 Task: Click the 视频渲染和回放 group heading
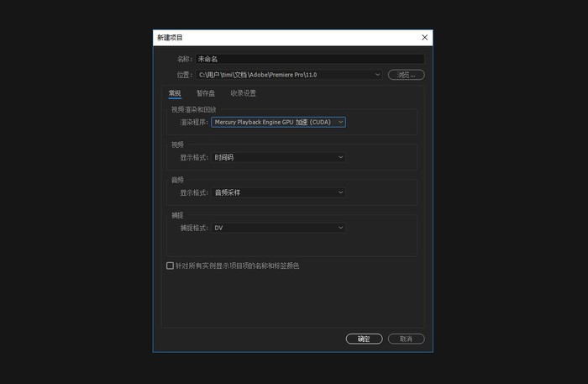(x=194, y=109)
